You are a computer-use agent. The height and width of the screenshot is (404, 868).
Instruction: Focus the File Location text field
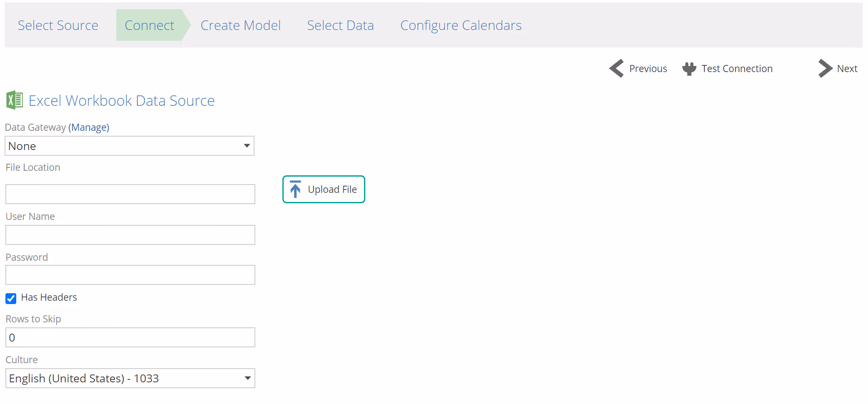130,195
